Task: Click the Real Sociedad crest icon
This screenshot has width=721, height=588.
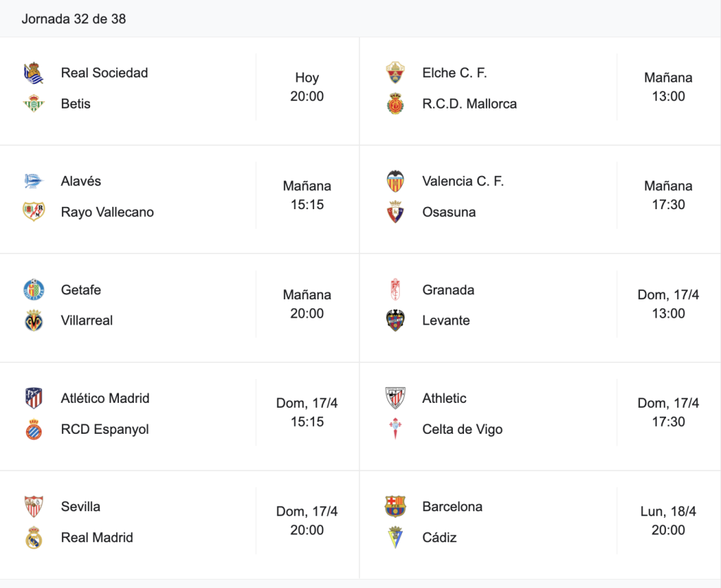Action: [x=34, y=73]
